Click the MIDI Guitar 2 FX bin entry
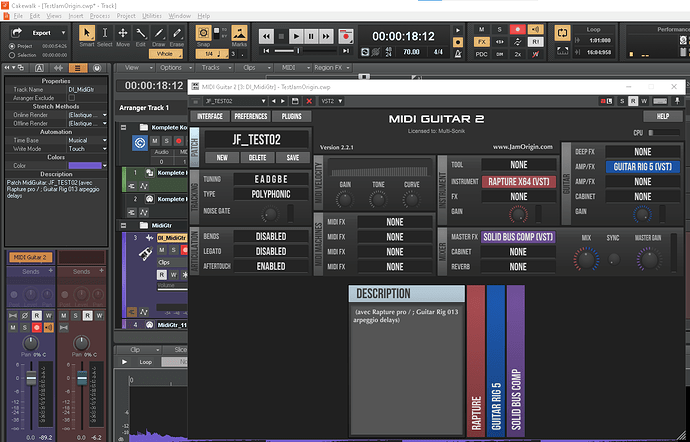690x442 pixels. pyautogui.click(x=30, y=257)
